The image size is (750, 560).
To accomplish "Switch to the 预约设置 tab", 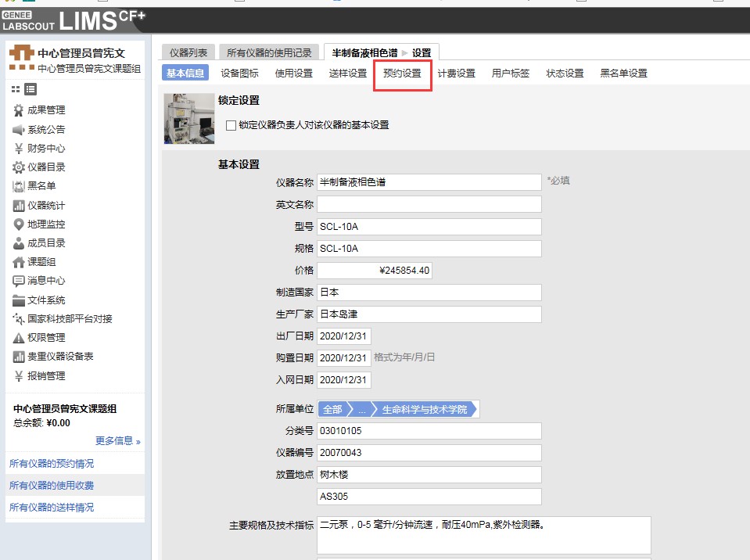I will [x=402, y=74].
